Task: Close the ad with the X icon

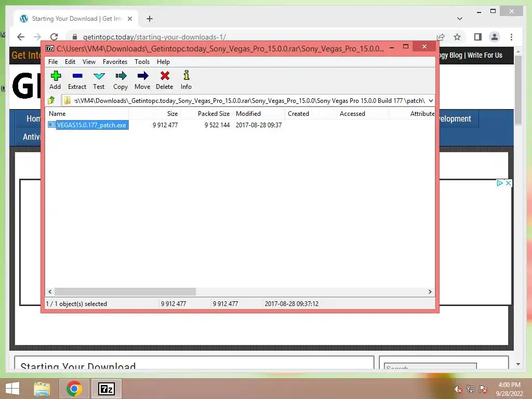Action: point(508,183)
